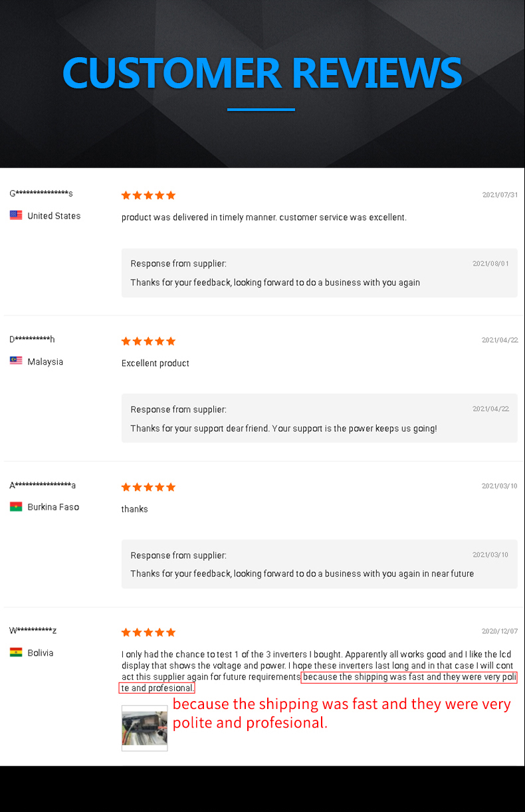This screenshot has height=812, width=525.
Task: Click the "Your support is the power" response
Action: [x=284, y=429]
